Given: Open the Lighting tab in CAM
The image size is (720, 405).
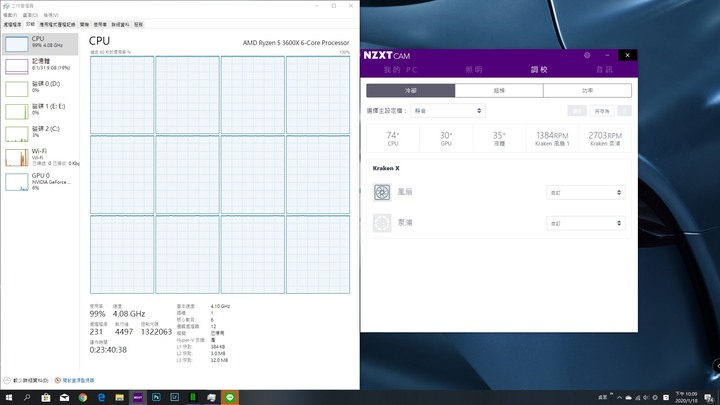Looking at the screenshot, I should [x=474, y=70].
